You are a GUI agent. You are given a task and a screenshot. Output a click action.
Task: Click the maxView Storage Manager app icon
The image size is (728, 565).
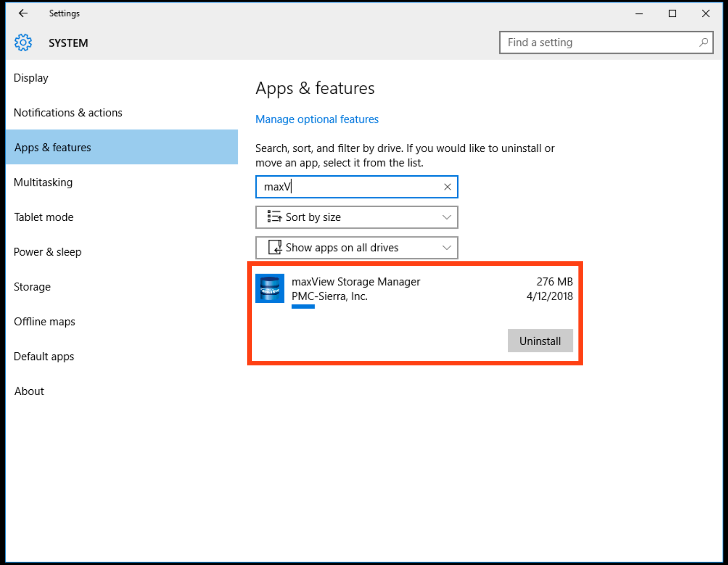point(270,288)
